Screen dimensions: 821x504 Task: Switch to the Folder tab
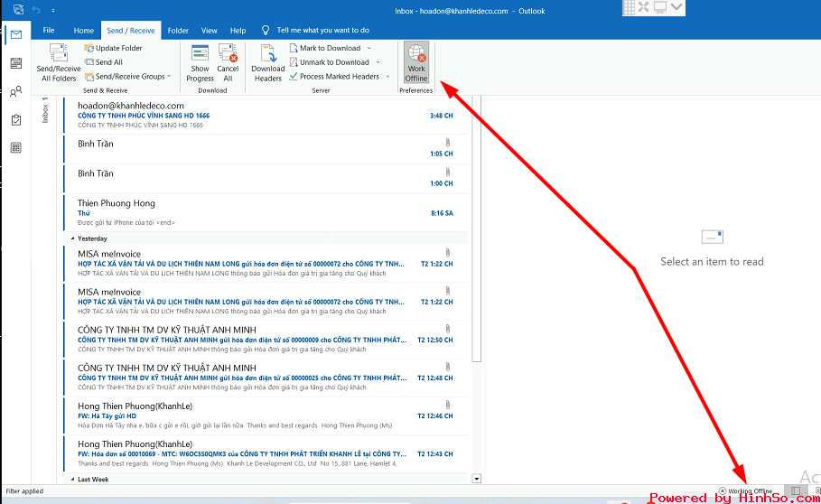click(x=178, y=31)
